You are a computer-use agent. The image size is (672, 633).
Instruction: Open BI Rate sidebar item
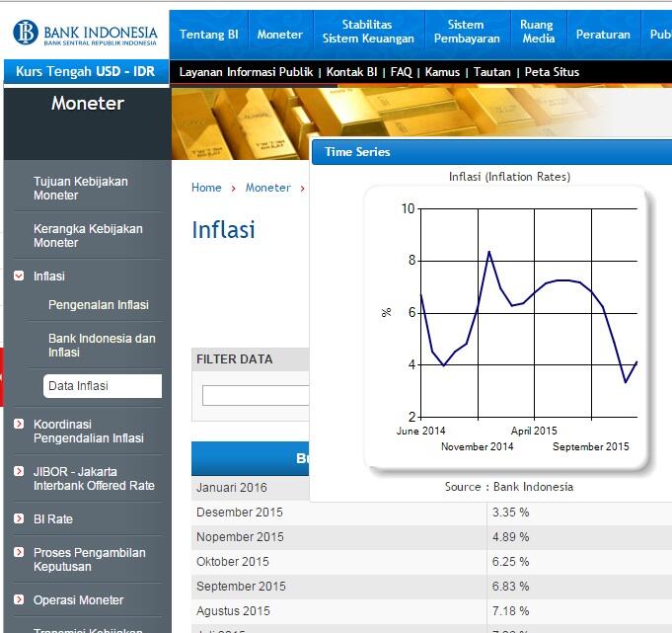coord(53,518)
